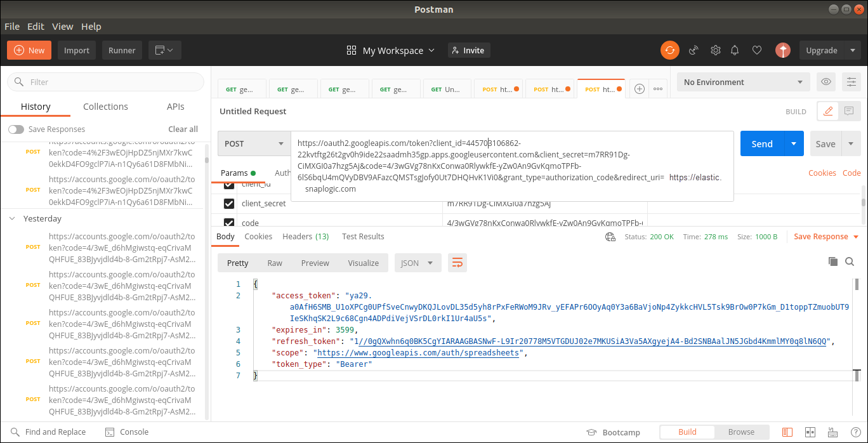Open the Bootcamp learning center
The image size is (868, 443).
click(x=613, y=432)
